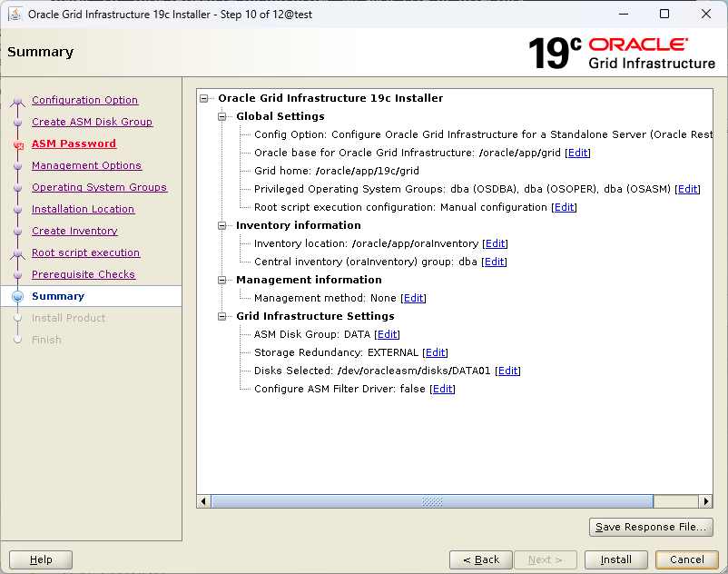
Task: Select the Grid Infrastructure Settings heading text
Action: [315, 316]
